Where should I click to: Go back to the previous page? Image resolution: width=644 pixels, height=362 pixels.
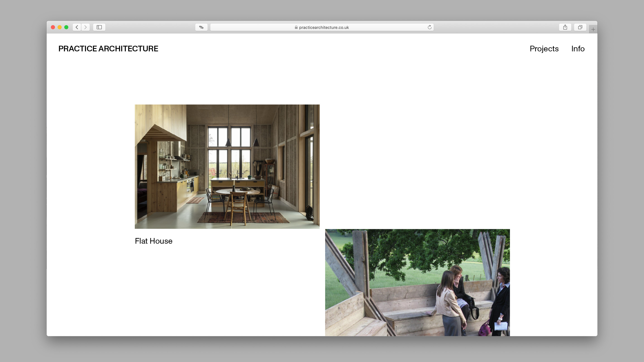coord(77,27)
